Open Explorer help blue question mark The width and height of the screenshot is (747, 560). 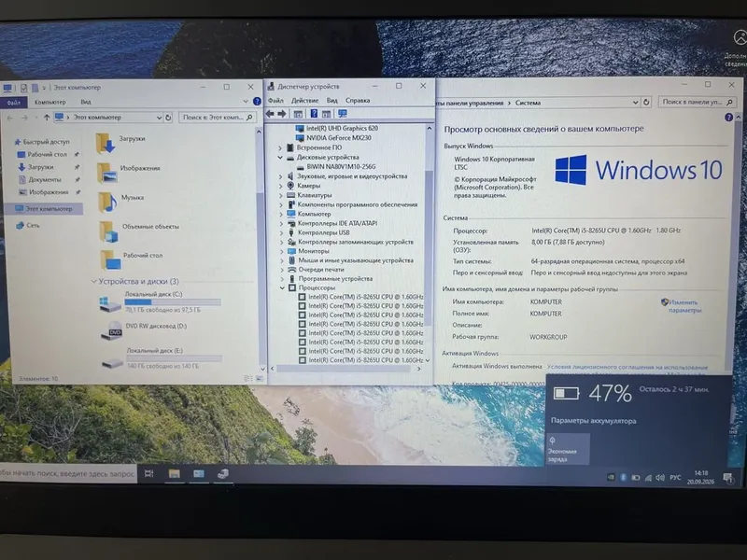coord(257,101)
